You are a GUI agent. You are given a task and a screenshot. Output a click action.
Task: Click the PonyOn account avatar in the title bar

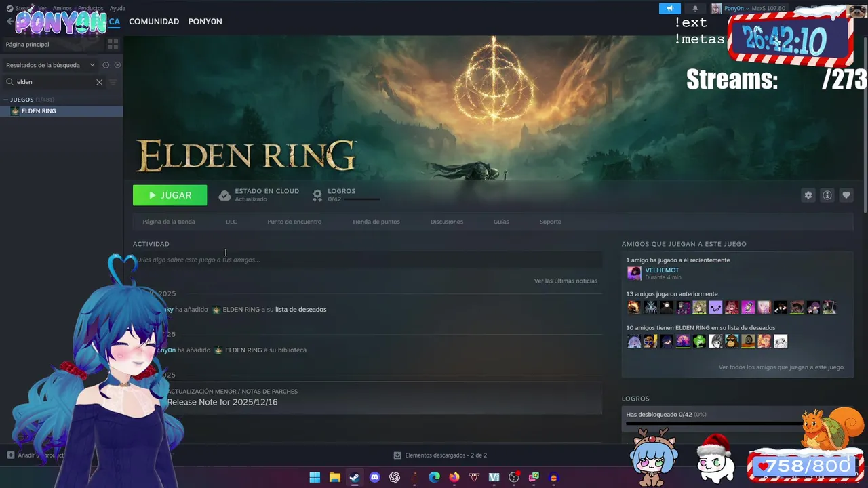tap(716, 8)
